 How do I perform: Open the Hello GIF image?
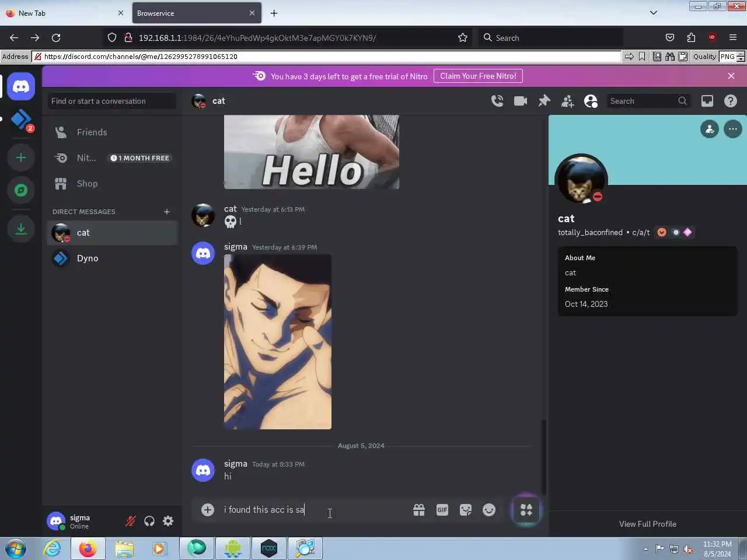coord(312,152)
